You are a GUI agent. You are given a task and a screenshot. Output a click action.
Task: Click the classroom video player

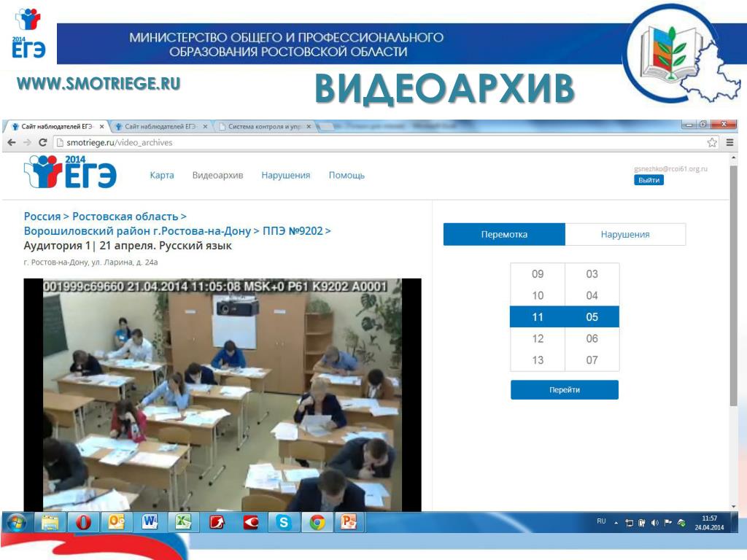222,394
